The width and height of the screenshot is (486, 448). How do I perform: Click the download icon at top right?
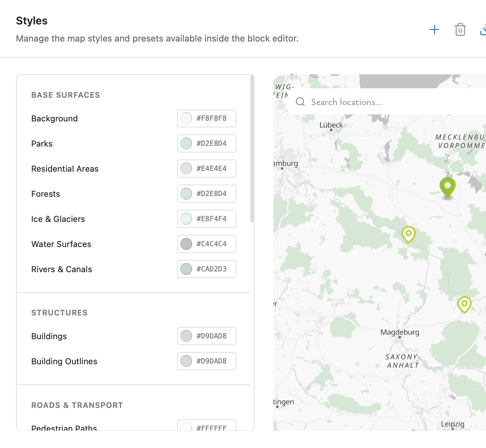point(483,30)
